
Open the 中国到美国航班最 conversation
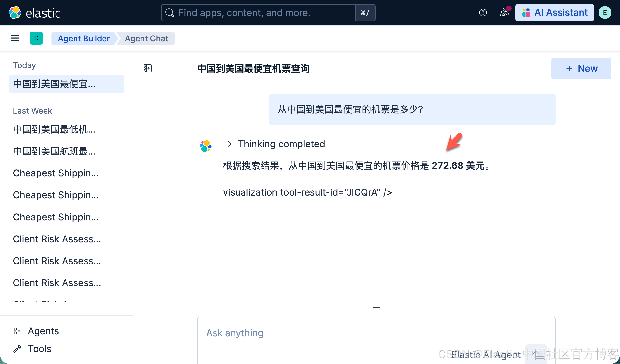(x=54, y=151)
